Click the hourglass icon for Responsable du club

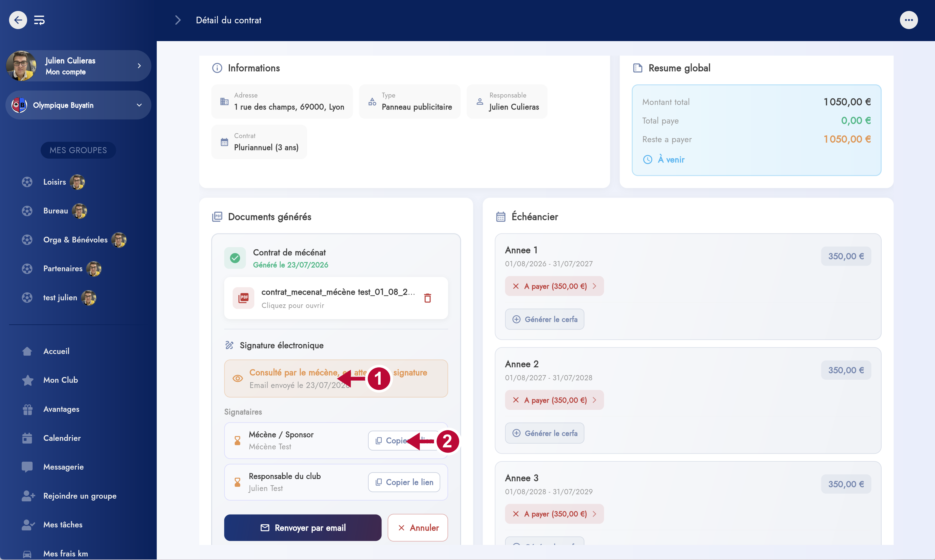click(237, 482)
